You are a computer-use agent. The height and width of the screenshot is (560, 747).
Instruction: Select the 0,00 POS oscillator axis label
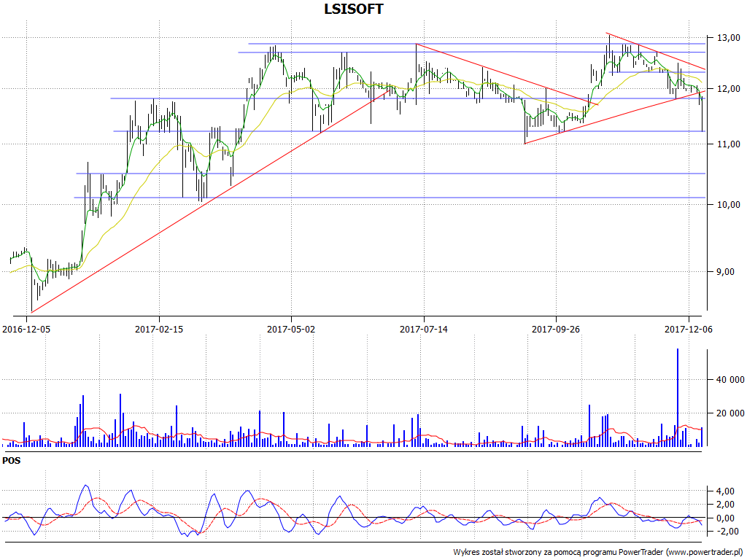click(724, 518)
